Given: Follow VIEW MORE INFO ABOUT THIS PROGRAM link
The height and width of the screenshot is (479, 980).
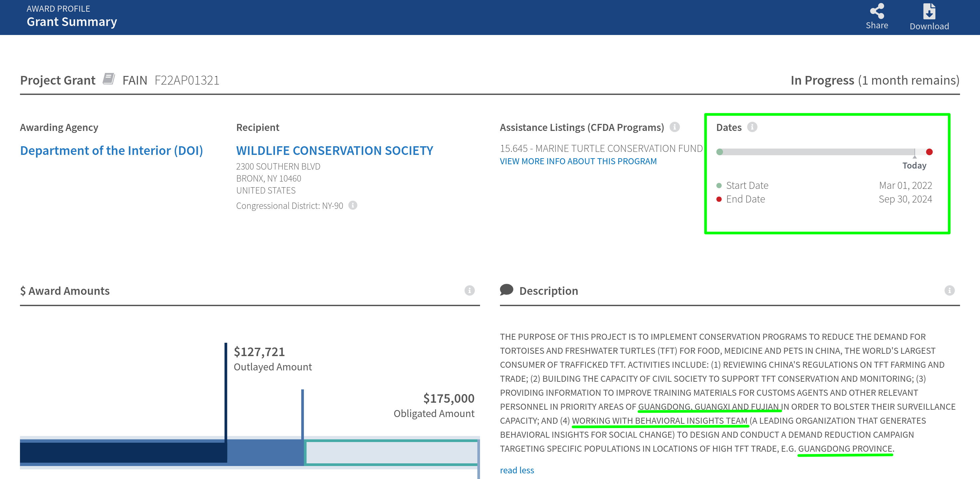Looking at the screenshot, I should (x=578, y=161).
